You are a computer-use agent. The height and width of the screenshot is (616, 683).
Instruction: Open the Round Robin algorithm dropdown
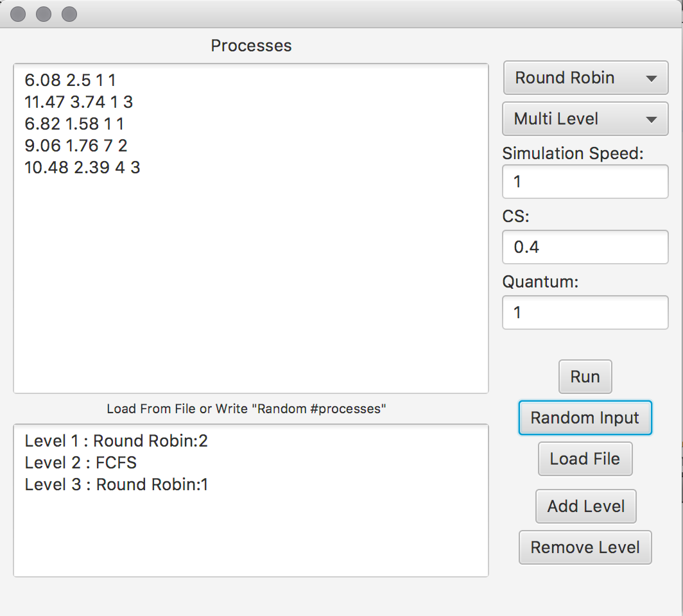tap(585, 78)
